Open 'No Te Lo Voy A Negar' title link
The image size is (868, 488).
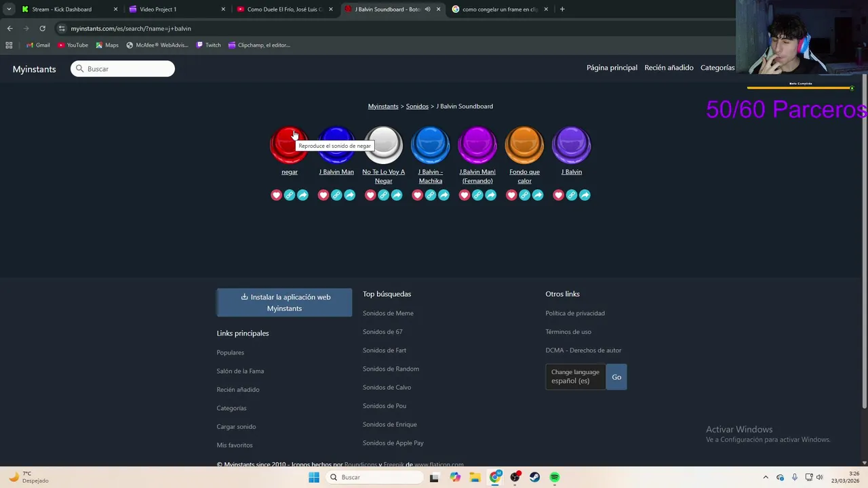point(383,176)
